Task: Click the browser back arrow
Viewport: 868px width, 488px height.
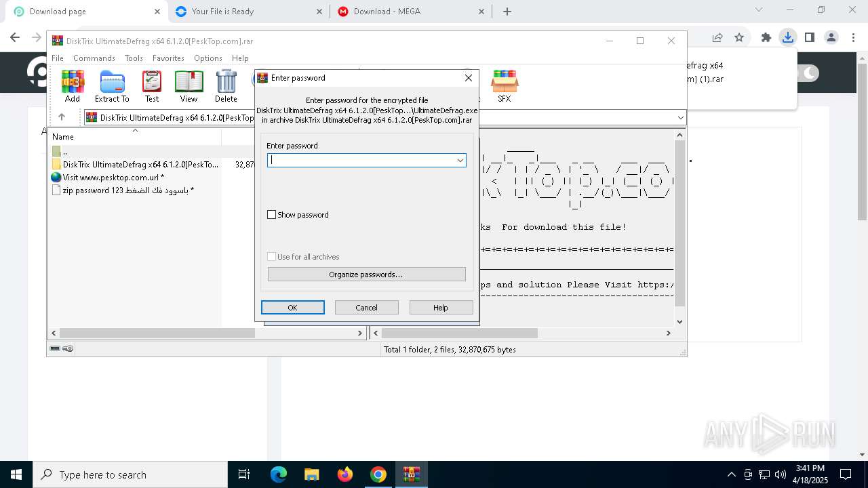Action: coord(16,37)
